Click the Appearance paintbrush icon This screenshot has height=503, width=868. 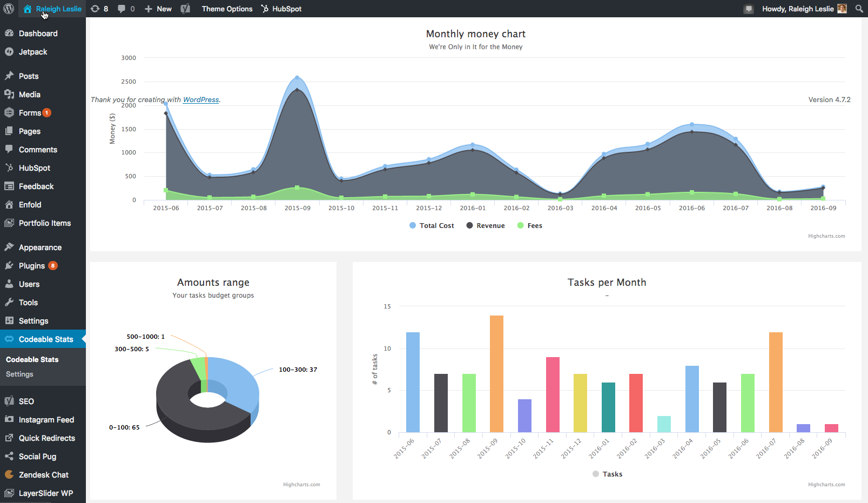click(9, 247)
